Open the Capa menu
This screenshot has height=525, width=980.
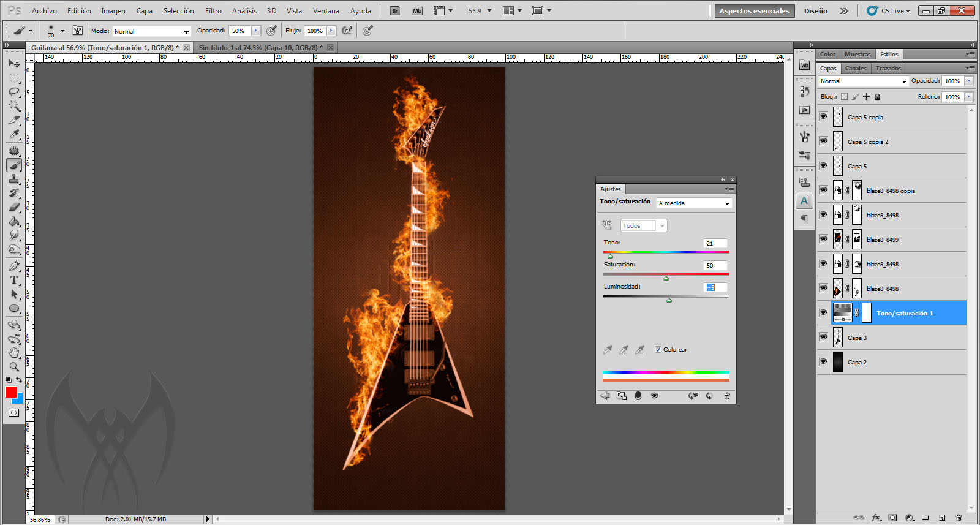[145, 11]
